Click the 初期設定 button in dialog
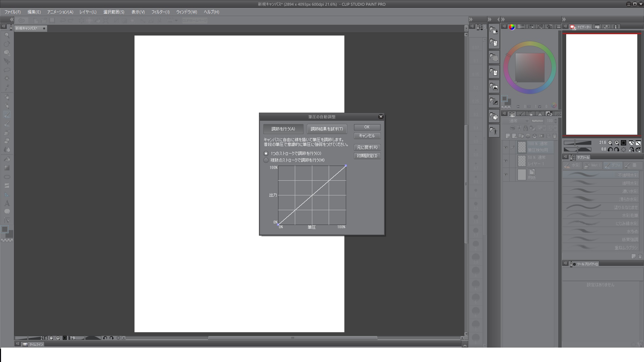This screenshot has width=644, height=362. coord(367,156)
